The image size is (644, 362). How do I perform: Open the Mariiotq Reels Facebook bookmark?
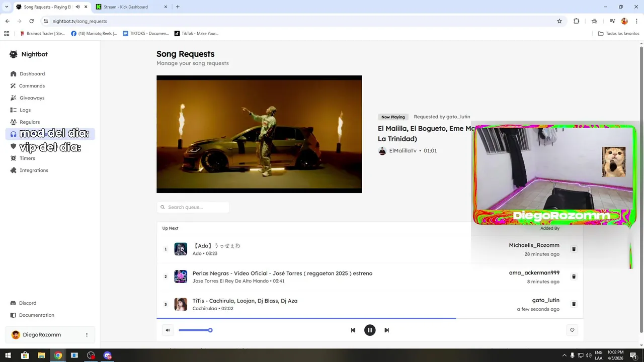pyautogui.click(x=94, y=34)
